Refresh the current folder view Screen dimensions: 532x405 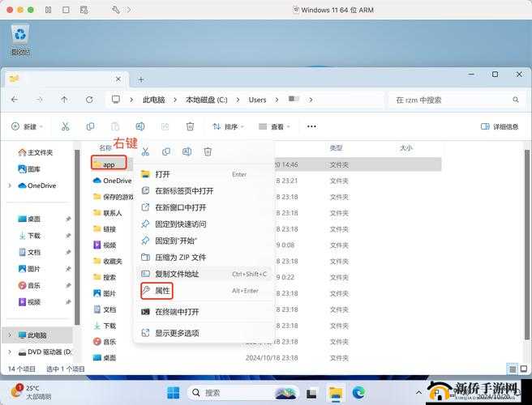(x=89, y=100)
